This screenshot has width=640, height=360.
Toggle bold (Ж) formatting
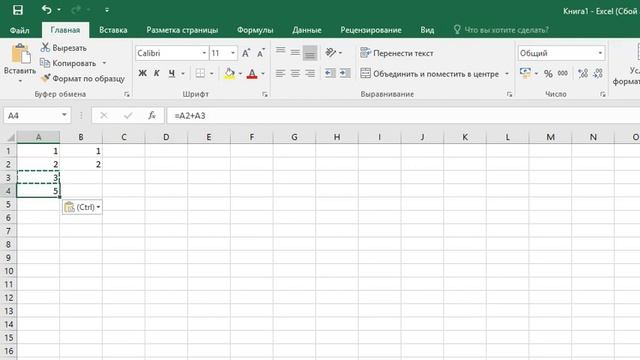point(142,73)
